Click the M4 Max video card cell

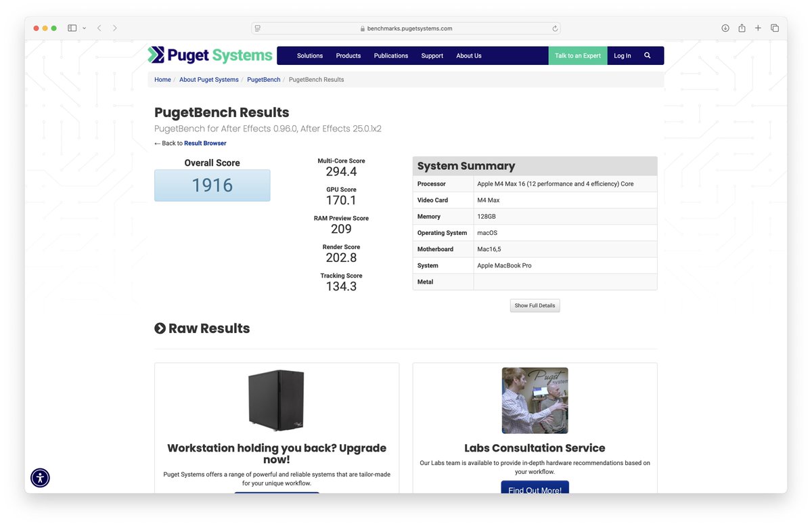[x=565, y=200]
